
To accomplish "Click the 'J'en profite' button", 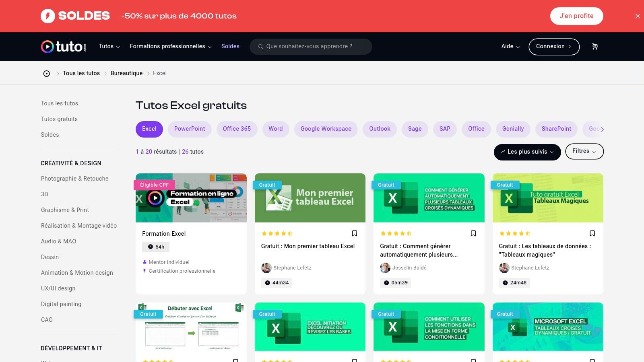I will 576,16.
